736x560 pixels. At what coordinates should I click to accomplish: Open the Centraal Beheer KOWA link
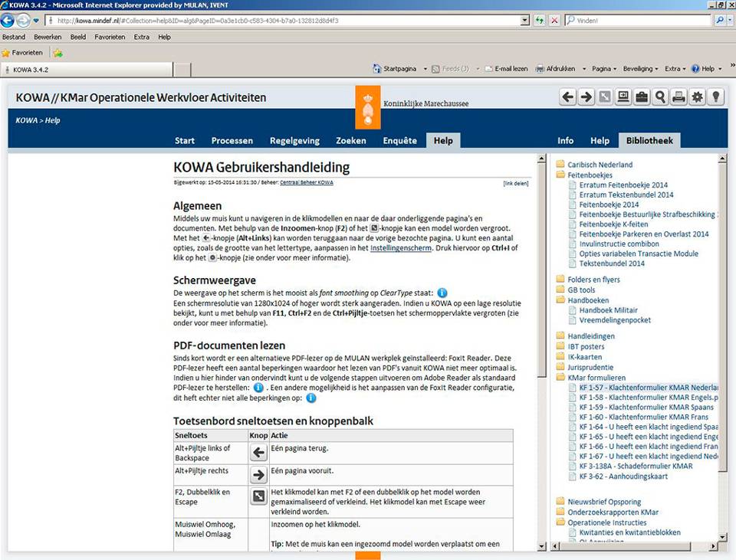306,183
